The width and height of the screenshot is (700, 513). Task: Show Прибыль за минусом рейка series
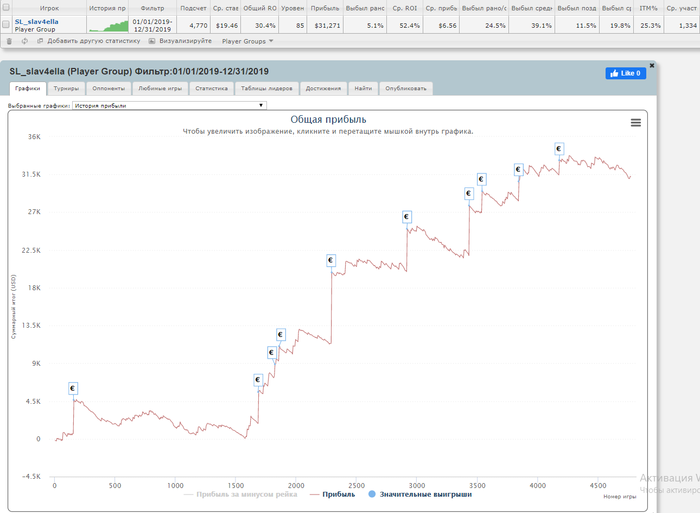coord(243,494)
